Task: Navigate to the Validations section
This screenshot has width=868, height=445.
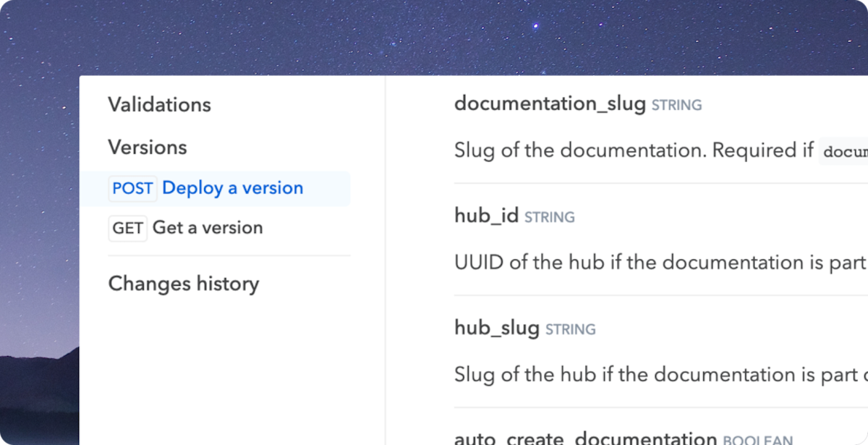Action: (159, 104)
